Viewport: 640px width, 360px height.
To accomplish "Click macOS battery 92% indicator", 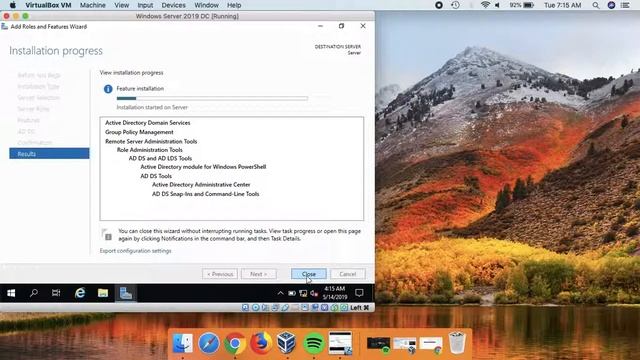I will coord(521,5).
